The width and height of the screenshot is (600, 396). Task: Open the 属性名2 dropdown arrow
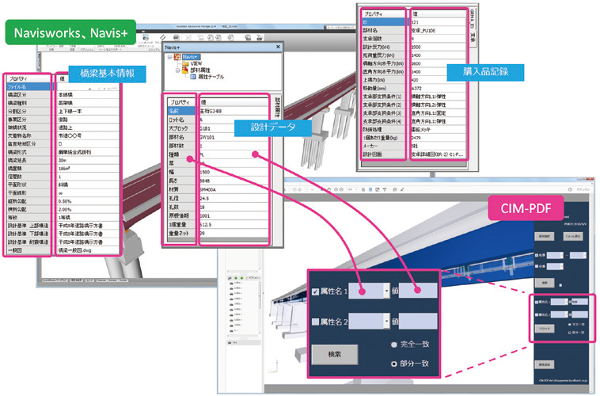386,321
